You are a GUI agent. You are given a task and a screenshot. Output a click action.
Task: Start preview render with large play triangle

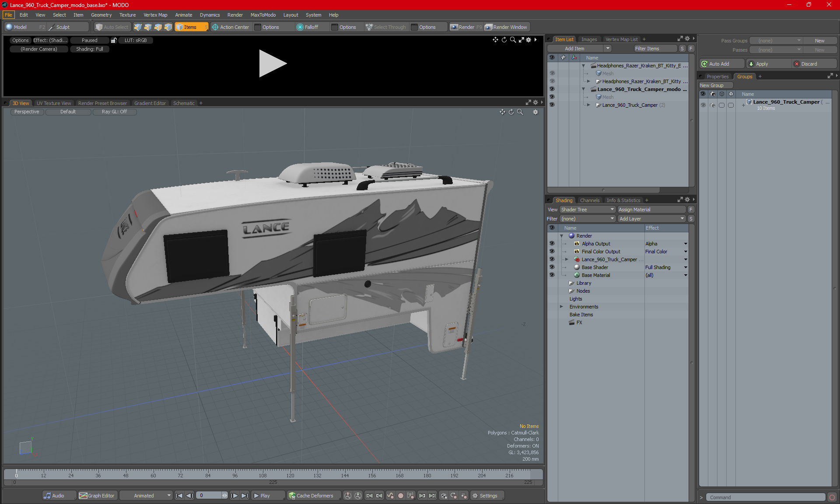coord(272,63)
